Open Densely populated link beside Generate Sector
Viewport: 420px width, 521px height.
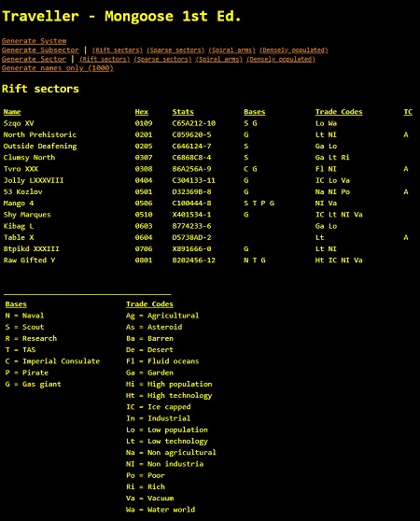pyautogui.click(x=281, y=59)
